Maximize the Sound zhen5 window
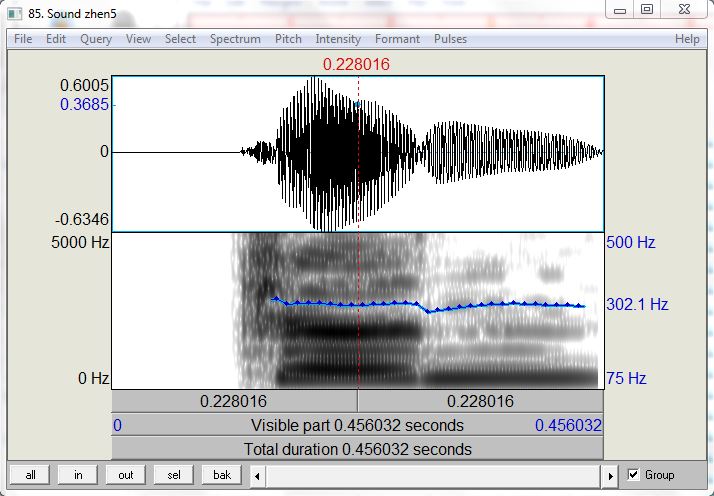Screen dimensions: 714x496 click(647, 10)
